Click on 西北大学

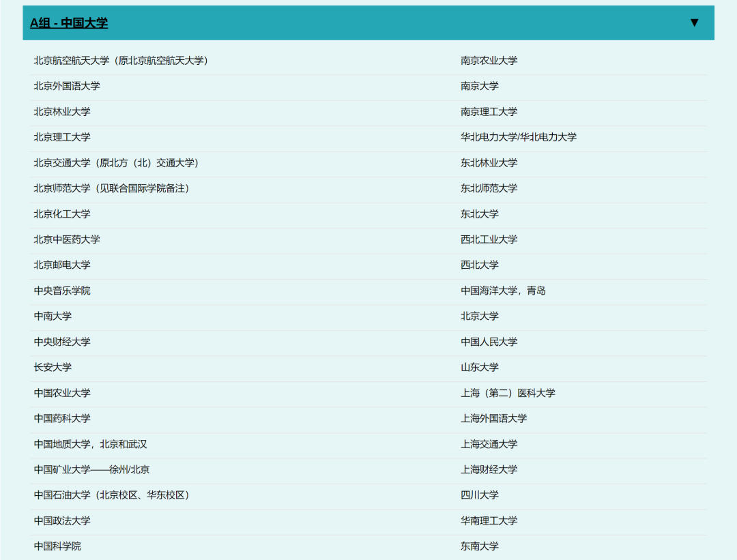[480, 265]
